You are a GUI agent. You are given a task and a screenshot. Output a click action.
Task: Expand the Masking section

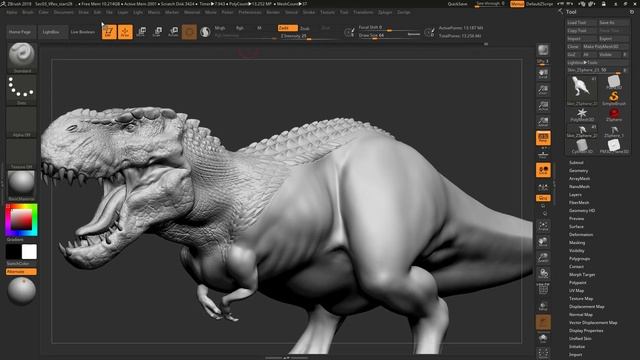coord(577,242)
